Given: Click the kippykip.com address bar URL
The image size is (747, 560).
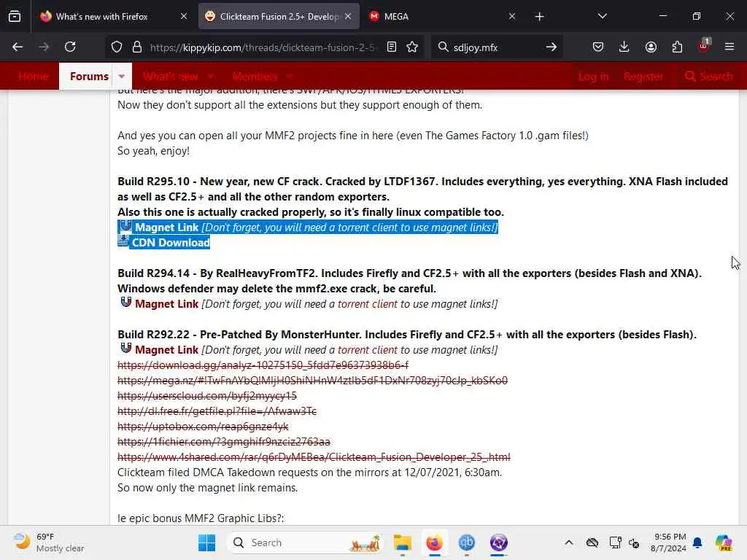Looking at the screenshot, I should 262,47.
